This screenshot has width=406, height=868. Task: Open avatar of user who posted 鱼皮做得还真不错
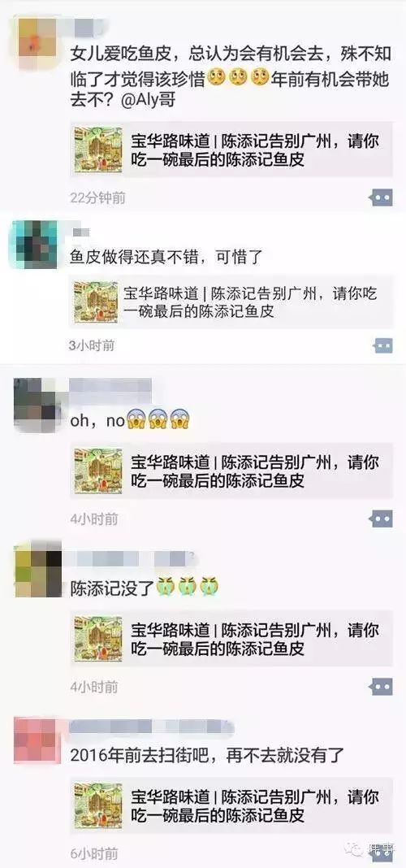[35, 244]
